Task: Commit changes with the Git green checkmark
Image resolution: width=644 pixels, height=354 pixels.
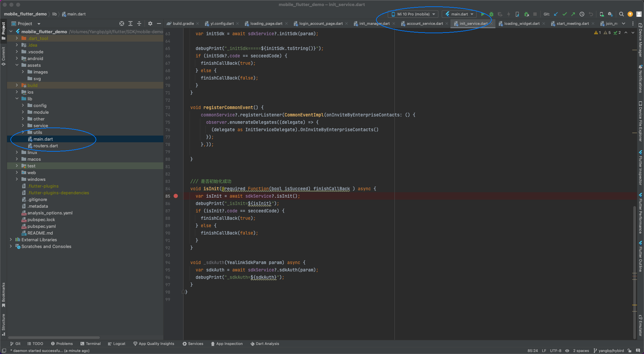Action: coord(565,14)
